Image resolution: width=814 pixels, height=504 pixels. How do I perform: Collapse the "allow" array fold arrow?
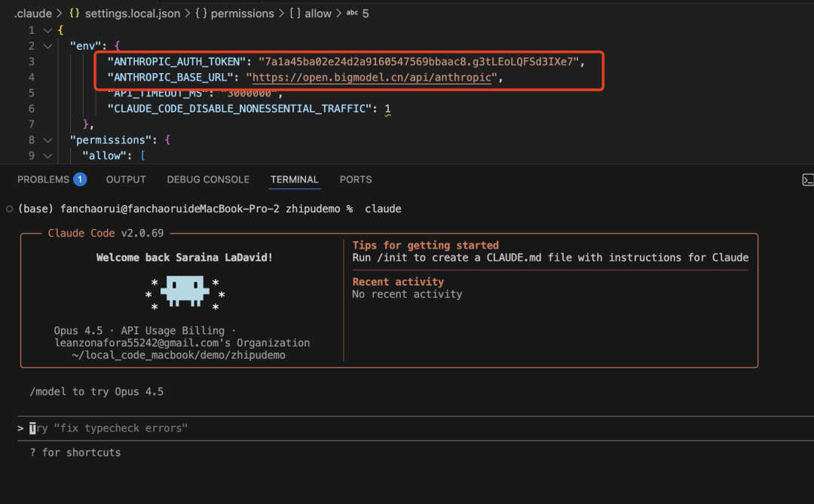click(47, 156)
